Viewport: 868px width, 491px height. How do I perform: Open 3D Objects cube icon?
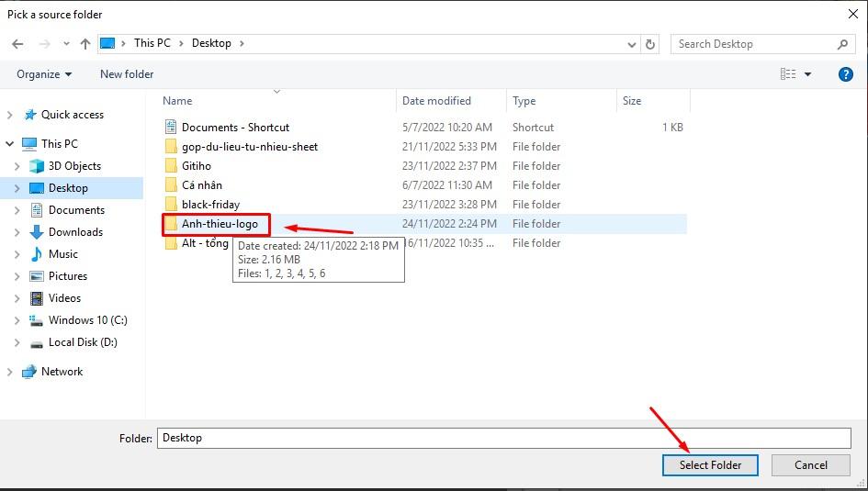click(37, 166)
